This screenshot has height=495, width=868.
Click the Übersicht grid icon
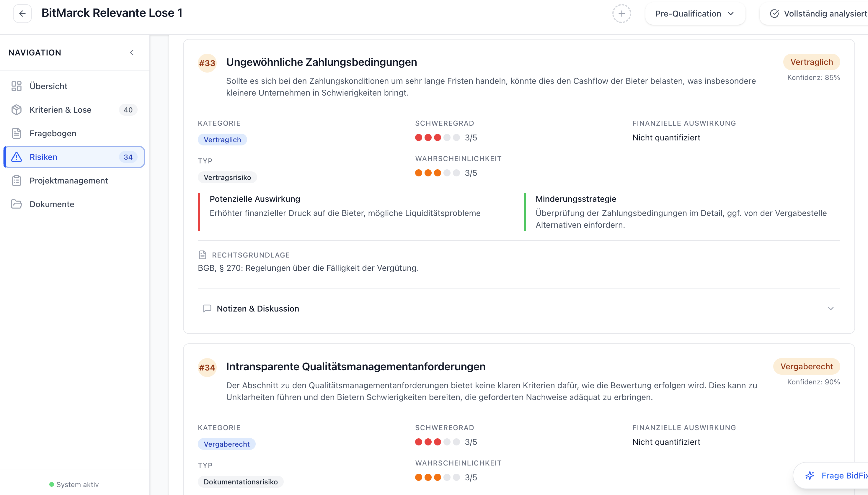pos(16,86)
